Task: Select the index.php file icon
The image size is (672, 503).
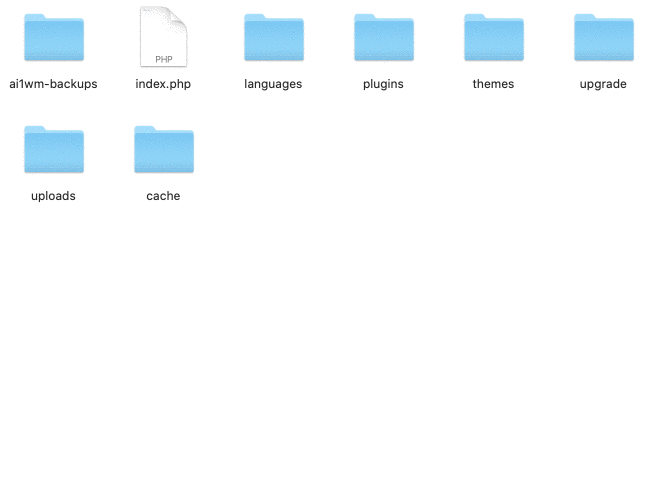Action: point(163,37)
